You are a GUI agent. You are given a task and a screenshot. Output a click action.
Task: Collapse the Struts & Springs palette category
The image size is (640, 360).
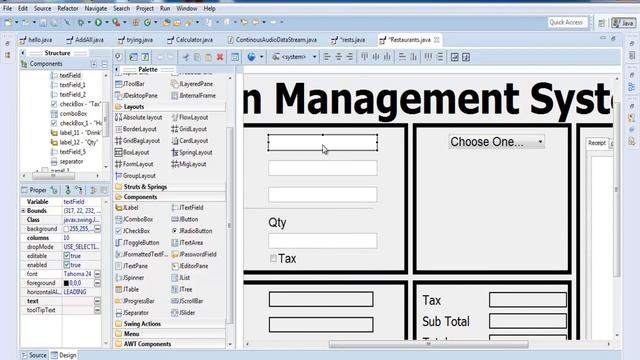[x=170, y=187]
